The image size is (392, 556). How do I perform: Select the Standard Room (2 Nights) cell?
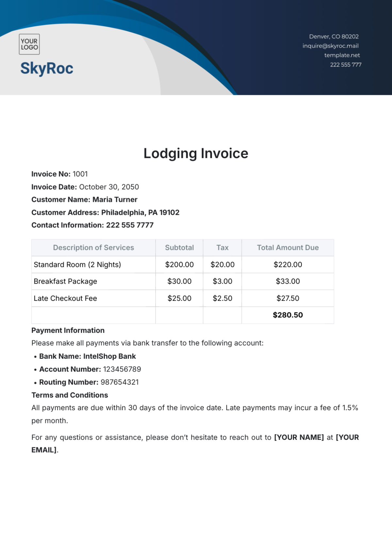coord(77,265)
